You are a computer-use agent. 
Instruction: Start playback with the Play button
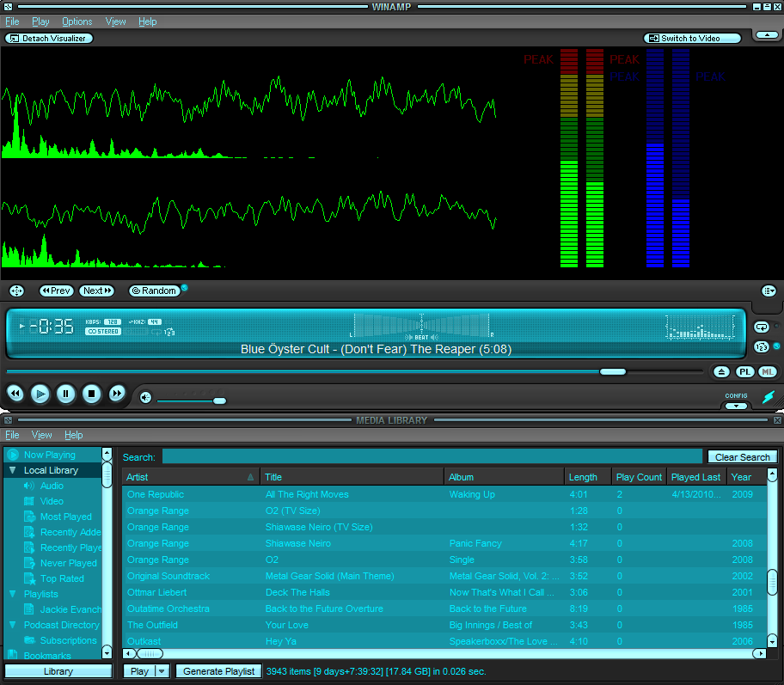(x=40, y=394)
